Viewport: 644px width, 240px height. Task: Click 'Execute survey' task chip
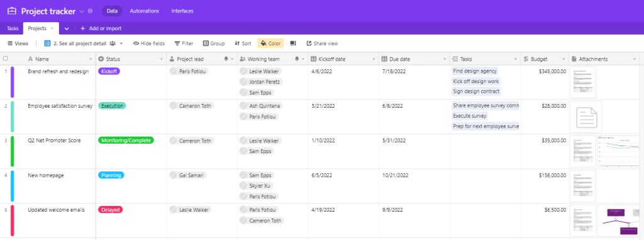coord(469,116)
